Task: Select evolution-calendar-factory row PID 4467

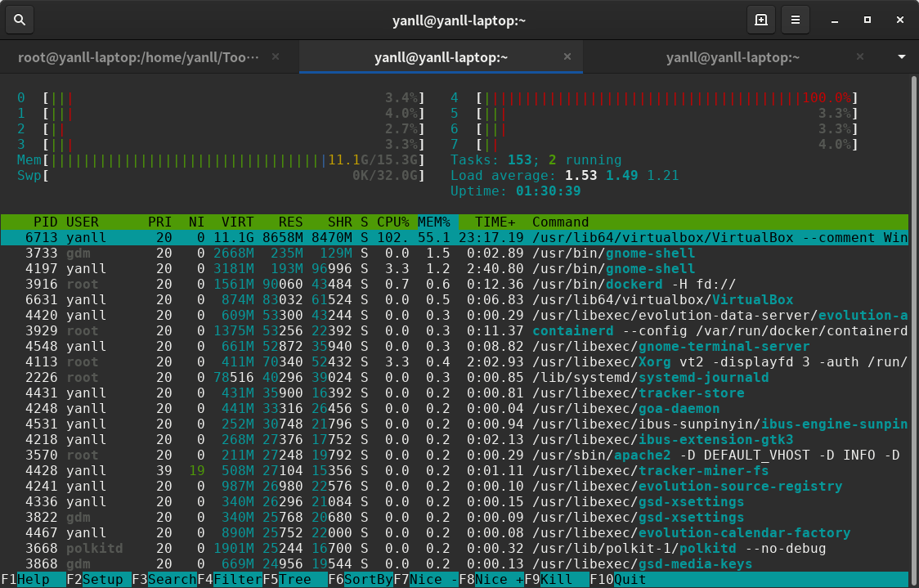Action: coord(455,533)
